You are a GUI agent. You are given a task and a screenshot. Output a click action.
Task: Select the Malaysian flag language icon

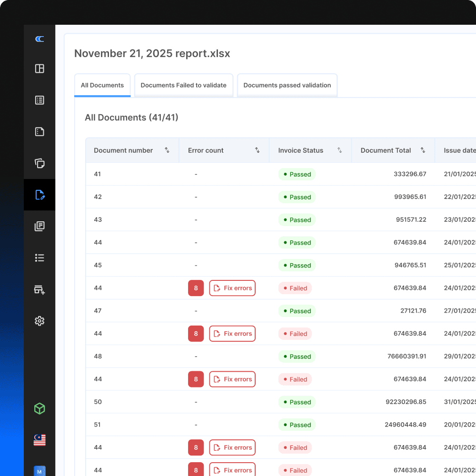coord(40,440)
